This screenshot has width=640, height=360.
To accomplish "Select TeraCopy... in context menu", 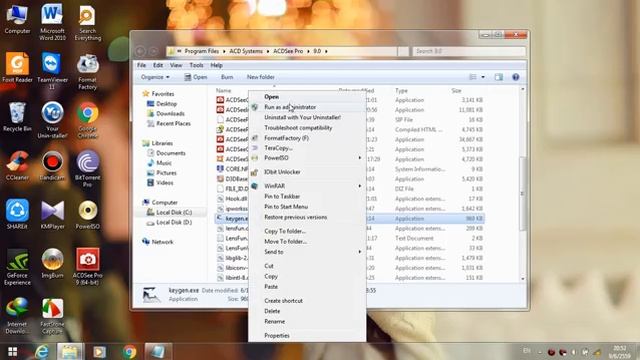I will 307,148.
